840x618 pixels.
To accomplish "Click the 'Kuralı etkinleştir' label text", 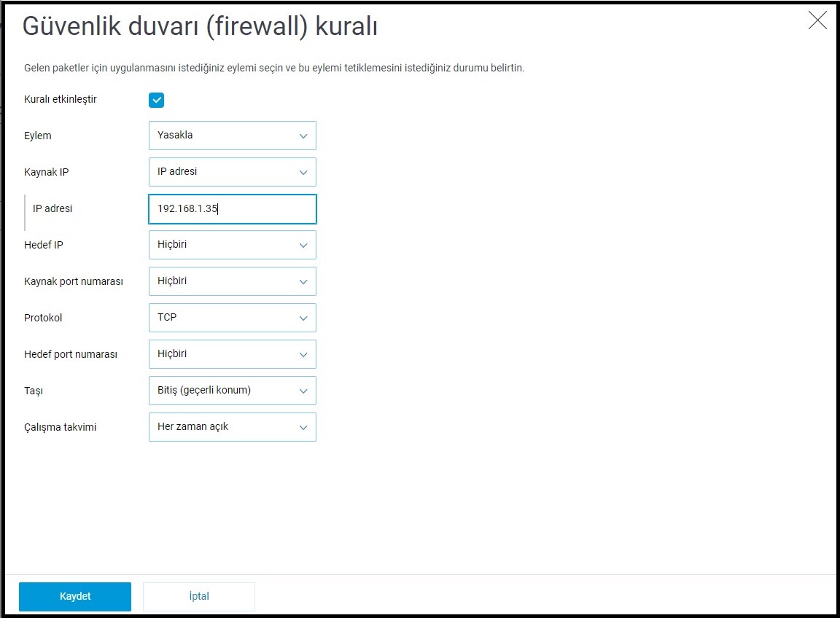I will (61, 99).
